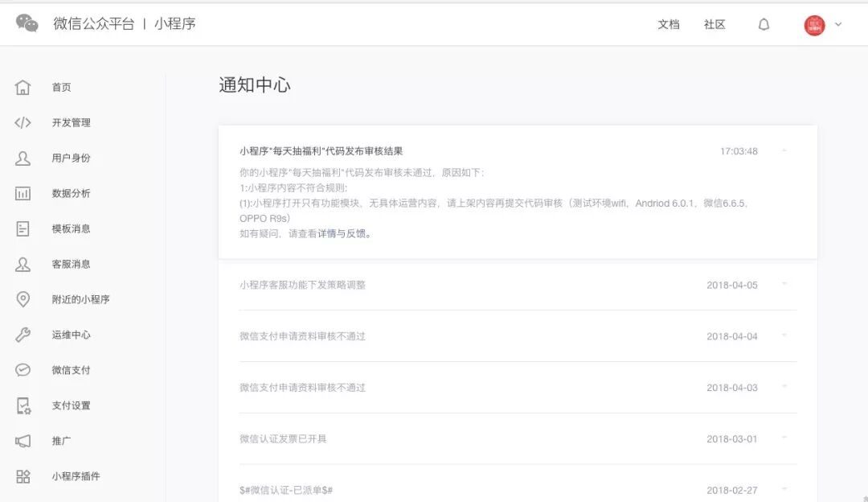Expand the 2018-02-27 notification arrow

[x=784, y=489]
